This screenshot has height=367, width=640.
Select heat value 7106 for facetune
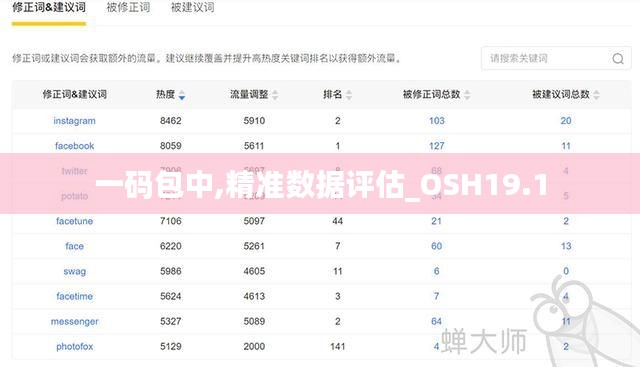click(171, 221)
